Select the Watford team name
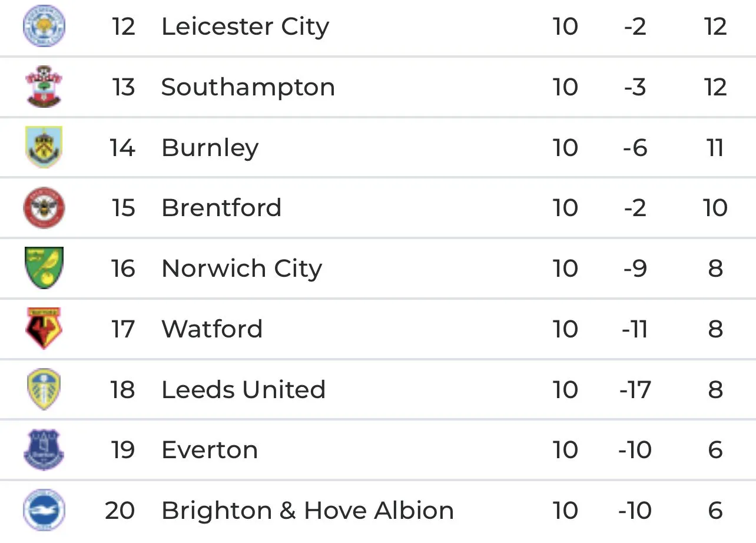 (x=212, y=329)
